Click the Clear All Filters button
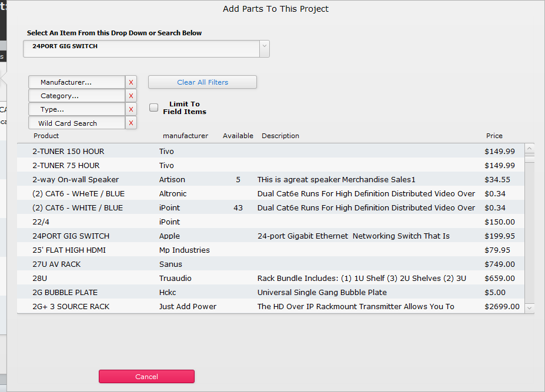Viewport: 545px width, 392px height. pyautogui.click(x=202, y=82)
